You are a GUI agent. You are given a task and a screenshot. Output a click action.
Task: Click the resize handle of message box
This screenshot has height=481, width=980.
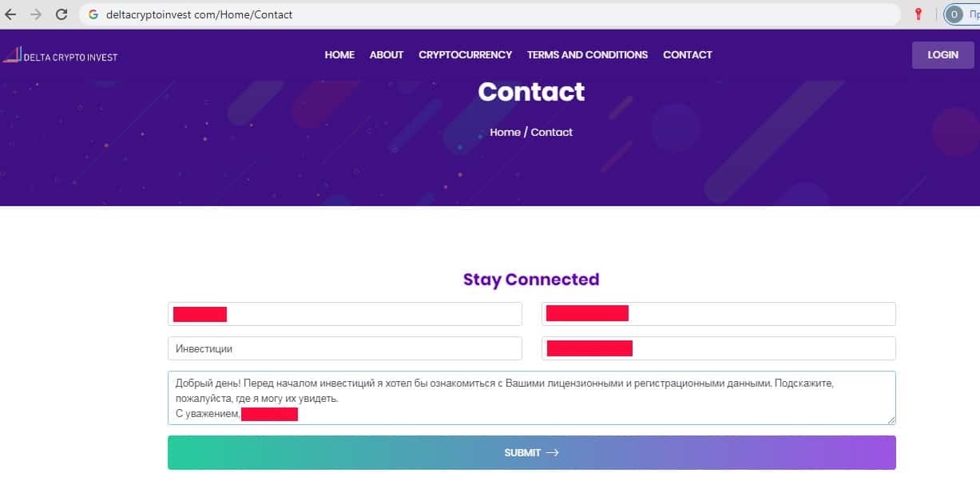[891, 419]
